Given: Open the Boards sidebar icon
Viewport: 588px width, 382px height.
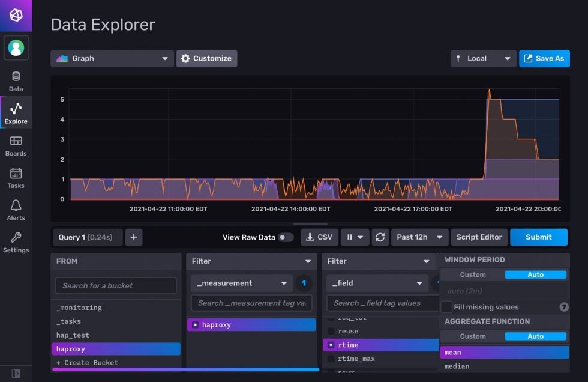Looking at the screenshot, I should click(16, 147).
